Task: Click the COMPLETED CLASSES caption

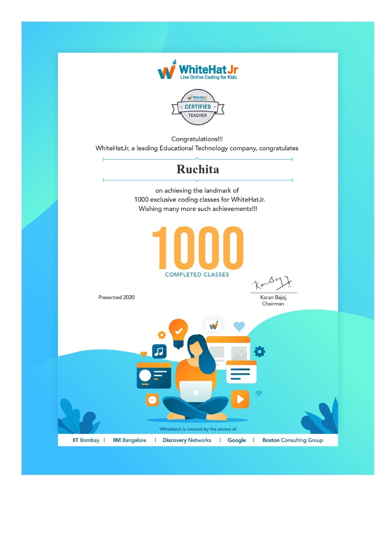Action: 197,274
